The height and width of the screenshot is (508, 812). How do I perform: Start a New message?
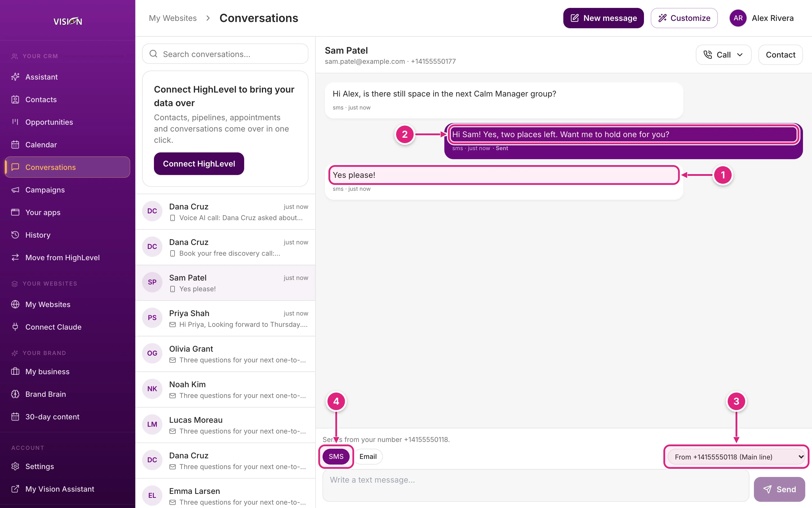tap(603, 18)
